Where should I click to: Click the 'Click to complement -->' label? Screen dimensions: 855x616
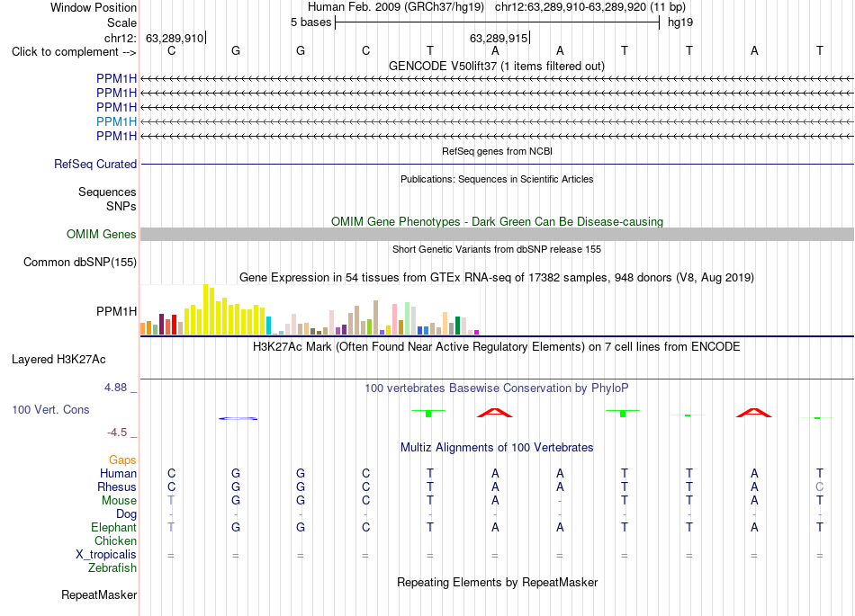point(74,52)
